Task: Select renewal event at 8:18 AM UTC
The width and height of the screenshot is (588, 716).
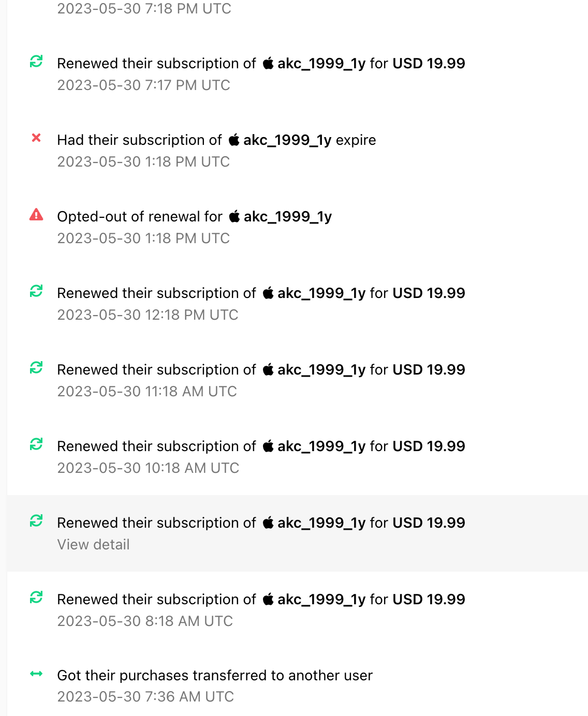Action: (x=298, y=609)
